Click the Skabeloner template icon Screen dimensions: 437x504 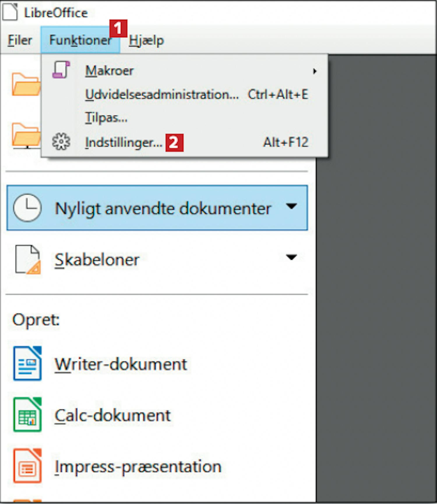point(28,259)
